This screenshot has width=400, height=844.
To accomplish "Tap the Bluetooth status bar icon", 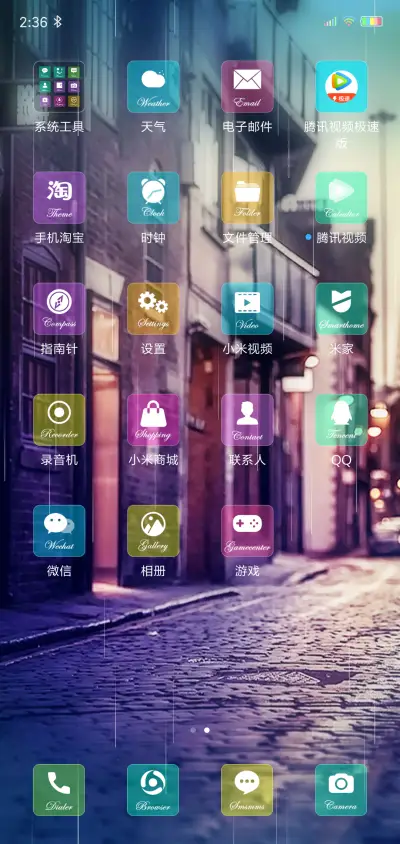I will point(58,22).
